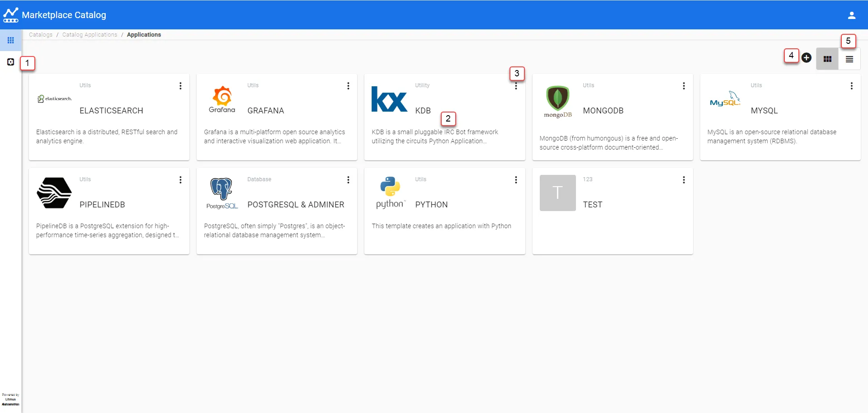Click the Utility category label on KDB

pyautogui.click(x=422, y=85)
